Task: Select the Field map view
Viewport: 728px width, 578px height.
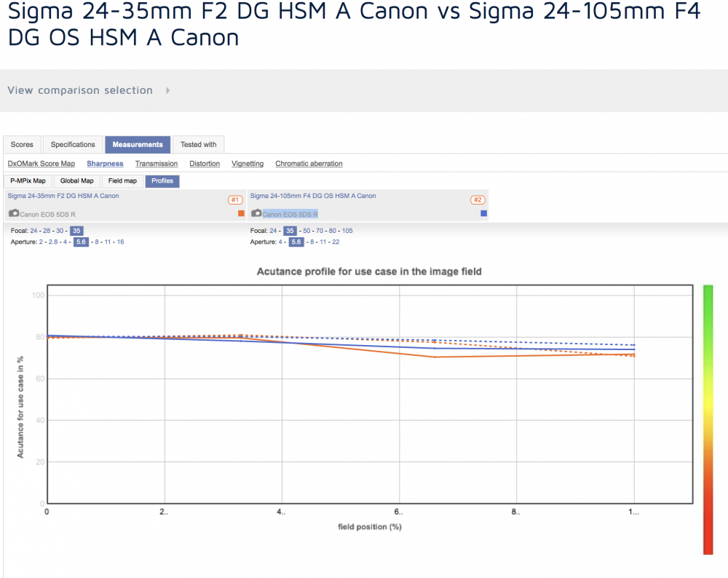Action: tap(122, 181)
